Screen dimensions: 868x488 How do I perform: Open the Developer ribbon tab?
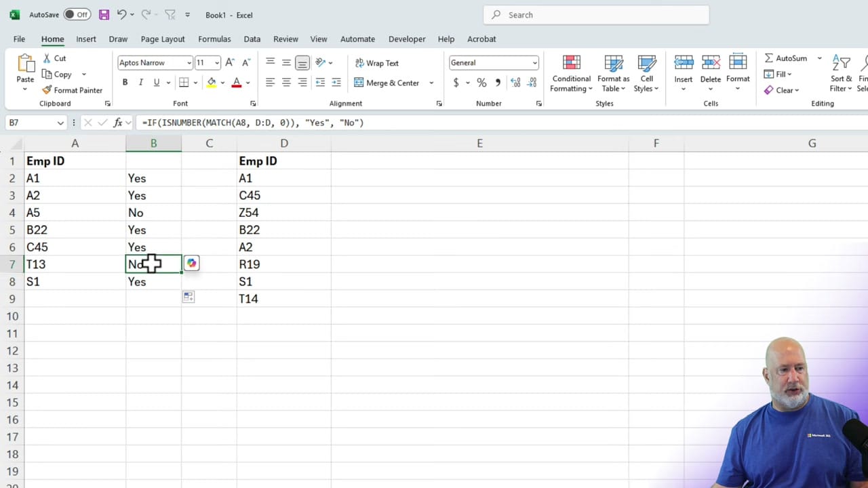coord(407,39)
